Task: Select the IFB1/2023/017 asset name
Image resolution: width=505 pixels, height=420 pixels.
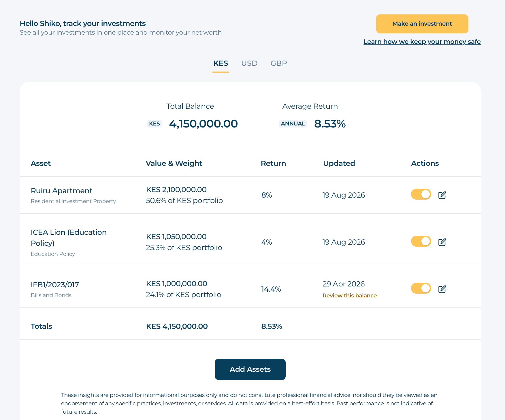Action: [x=55, y=285]
